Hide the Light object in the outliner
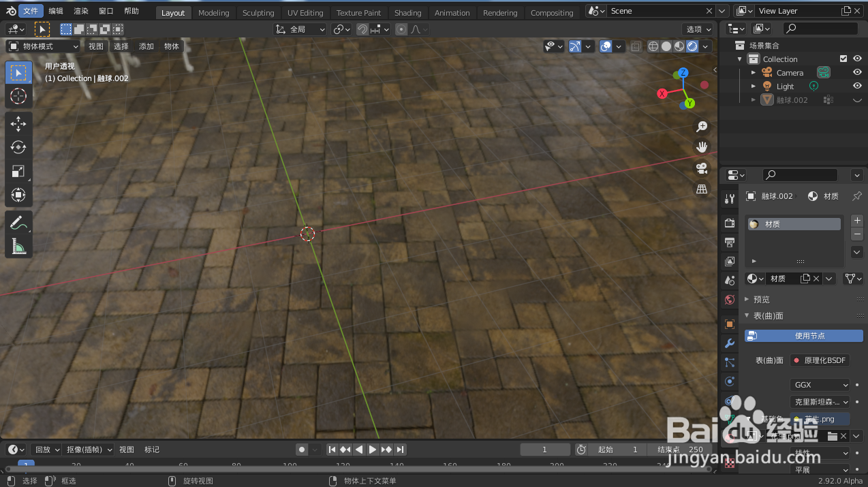868x487 pixels. point(856,86)
